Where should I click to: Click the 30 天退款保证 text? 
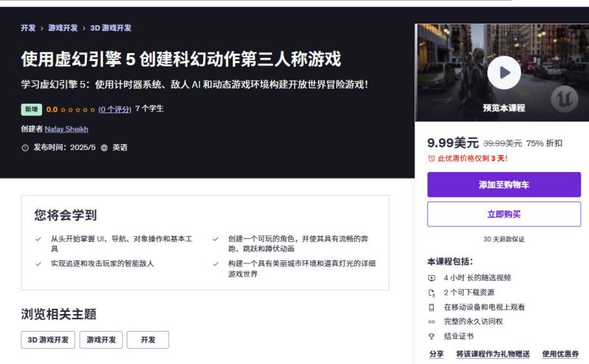(504, 239)
